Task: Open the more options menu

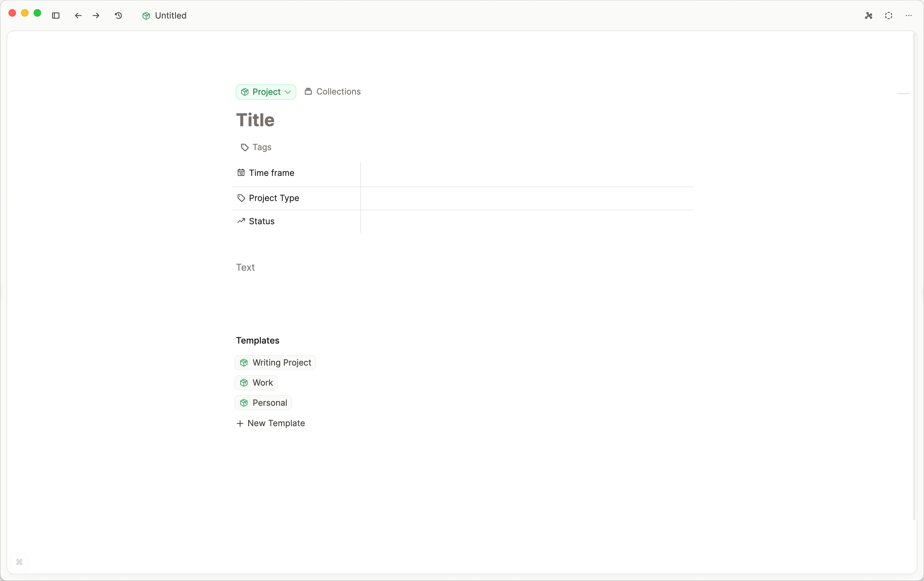Action: pyautogui.click(x=909, y=16)
